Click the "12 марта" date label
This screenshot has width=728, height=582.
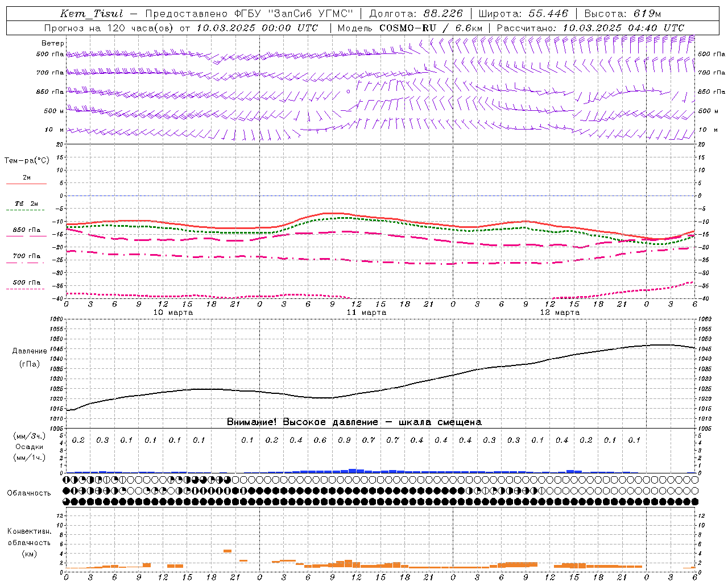560,313
